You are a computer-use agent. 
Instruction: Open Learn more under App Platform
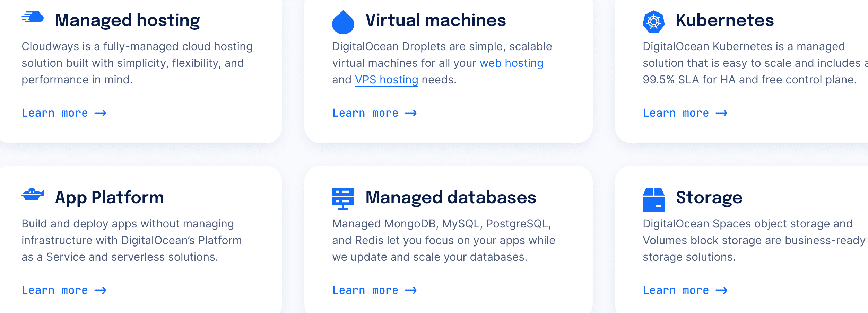[x=64, y=290]
